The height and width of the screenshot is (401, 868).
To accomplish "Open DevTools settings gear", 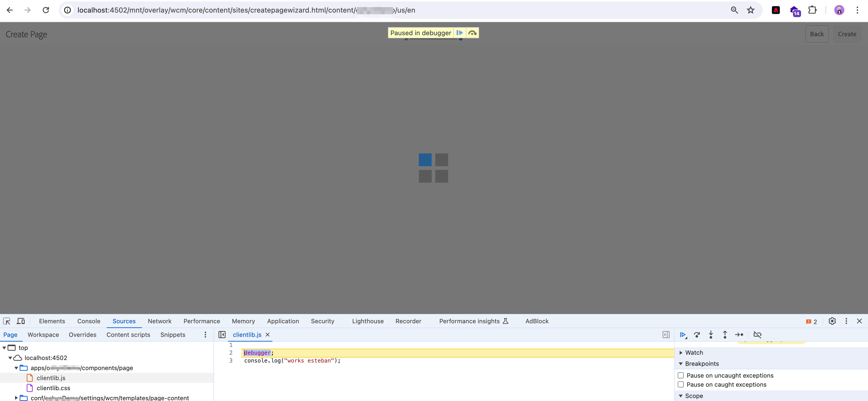I will pos(832,321).
